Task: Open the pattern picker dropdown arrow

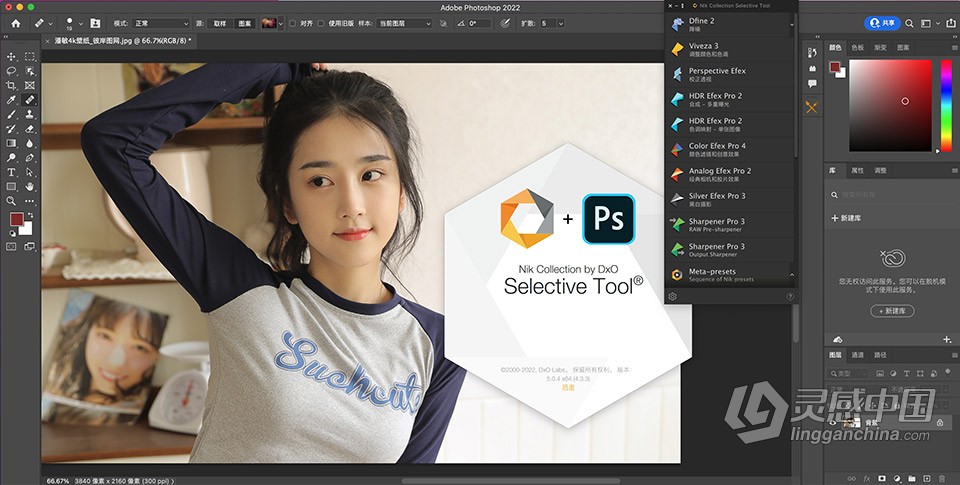Action: point(281,23)
